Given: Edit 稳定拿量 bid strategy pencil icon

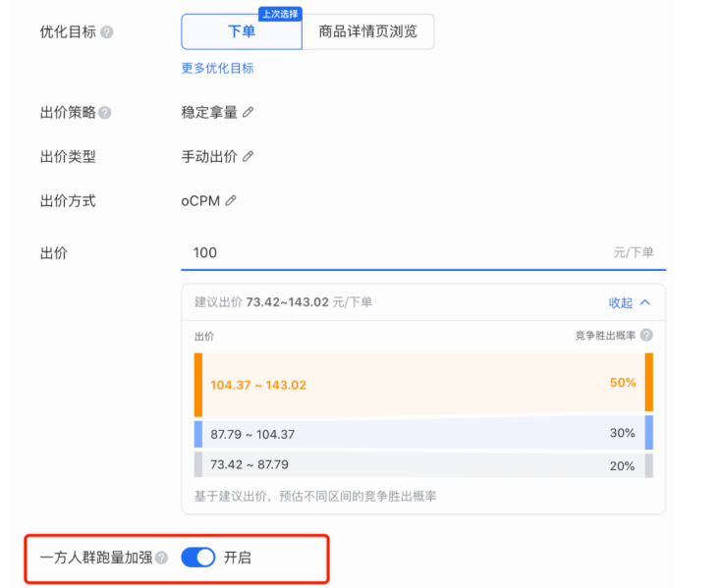Looking at the screenshot, I should tap(248, 112).
